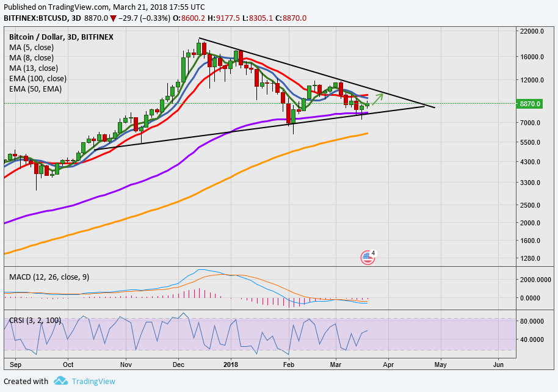Viewport: 558px width, 392px height.
Task: Click the CRSI (3, 2, 100) label
Action: tap(35, 320)
